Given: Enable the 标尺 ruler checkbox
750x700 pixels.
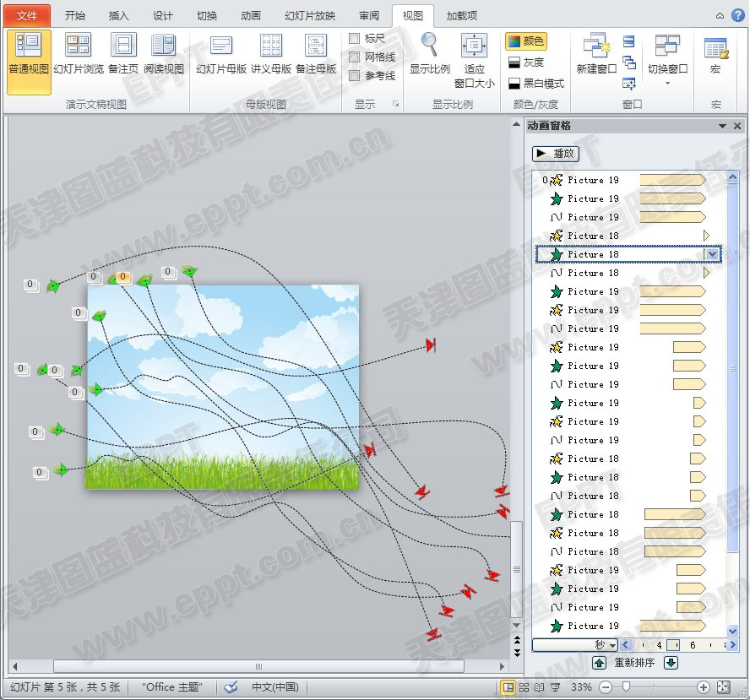Looking at the screenshot, I should click(355, 39).
